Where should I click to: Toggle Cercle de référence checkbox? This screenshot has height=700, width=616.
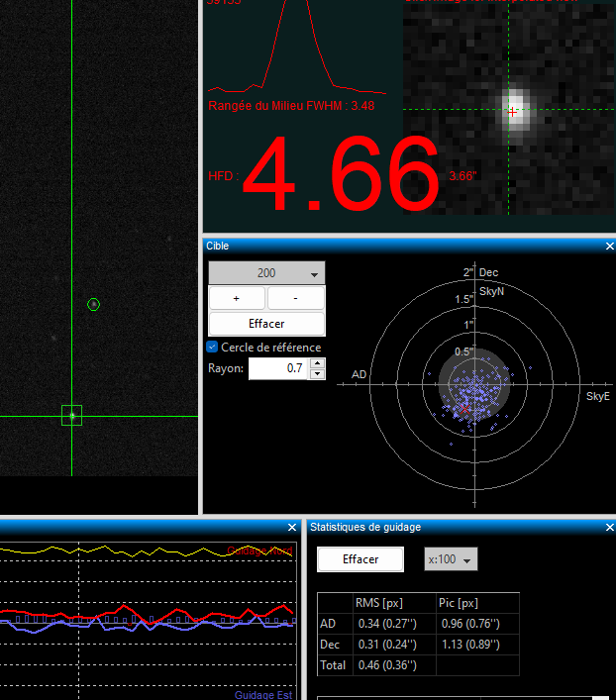click(x=212, y=347)
